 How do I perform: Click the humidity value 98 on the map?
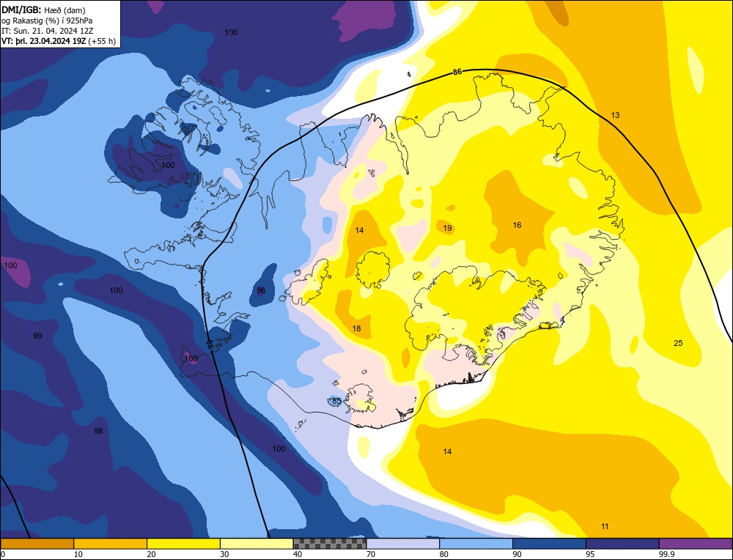(x=98, y=431)
